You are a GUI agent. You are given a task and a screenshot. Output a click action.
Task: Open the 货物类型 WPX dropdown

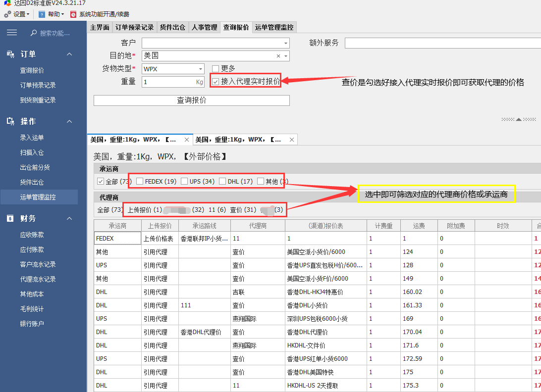tap(201, 69)
